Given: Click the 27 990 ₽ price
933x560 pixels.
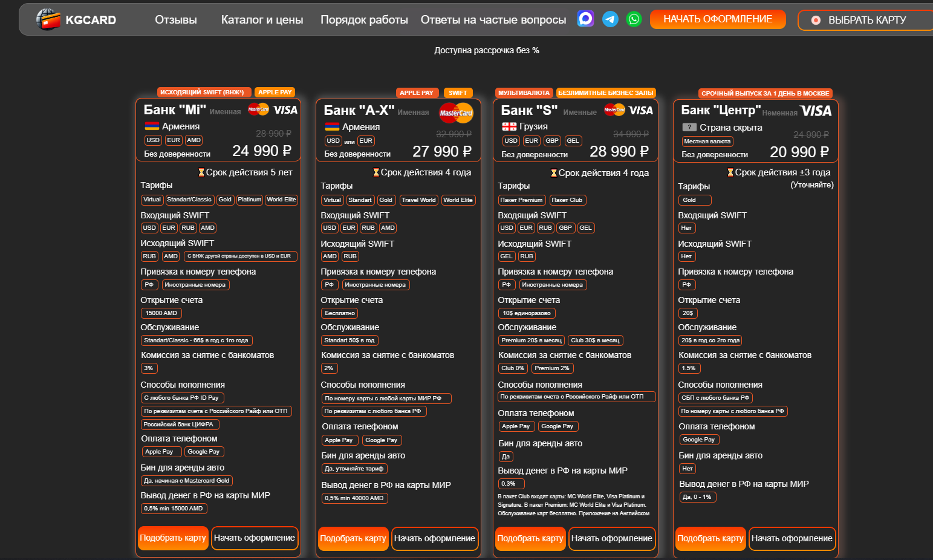Looking at the screenshot, I should pos(442,151).
